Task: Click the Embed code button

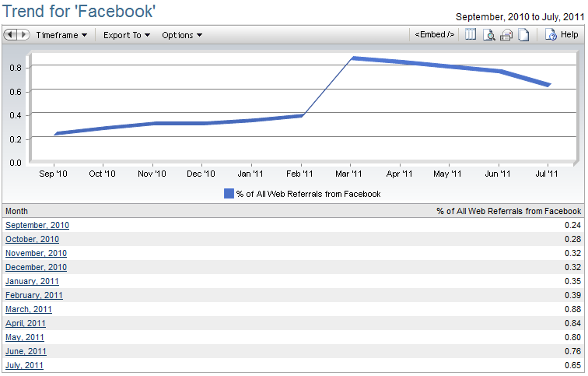Action: [434, 34]
